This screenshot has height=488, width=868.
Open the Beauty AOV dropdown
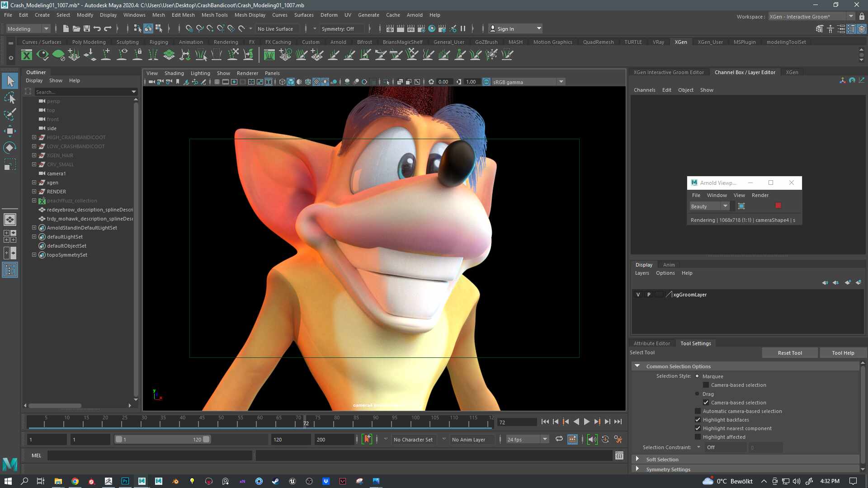click(x=709, y=206)
